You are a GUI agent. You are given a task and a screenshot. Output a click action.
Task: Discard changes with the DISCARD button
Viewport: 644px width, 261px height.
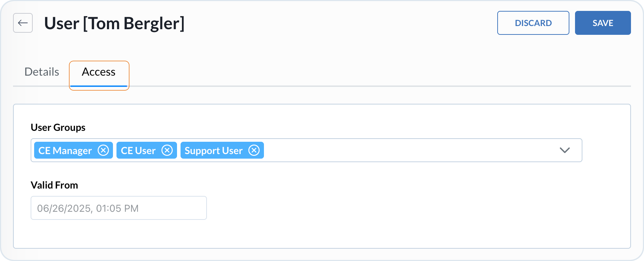pyautogui.click(x=533, y=23)
